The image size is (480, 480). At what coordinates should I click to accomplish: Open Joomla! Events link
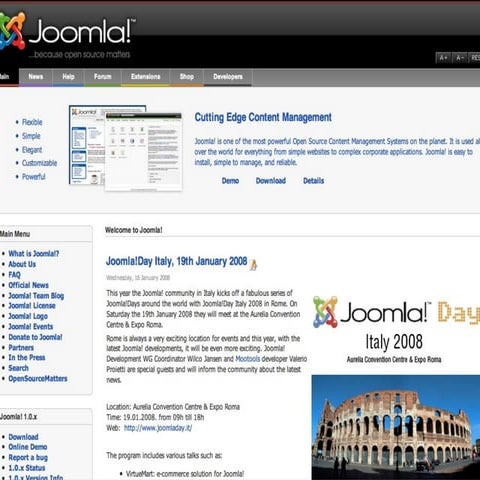click(31, 327)
